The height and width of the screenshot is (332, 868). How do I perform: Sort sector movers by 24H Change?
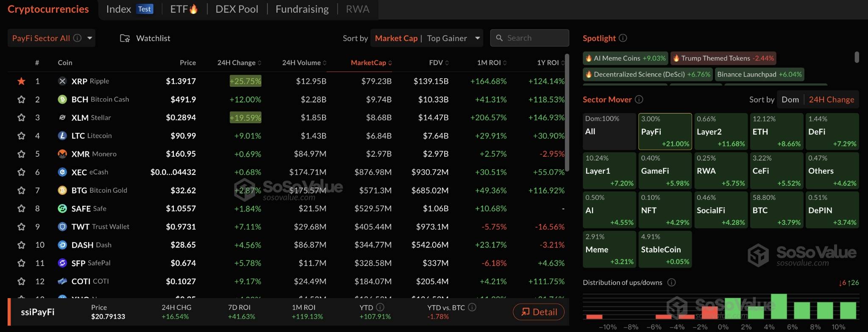831,100
